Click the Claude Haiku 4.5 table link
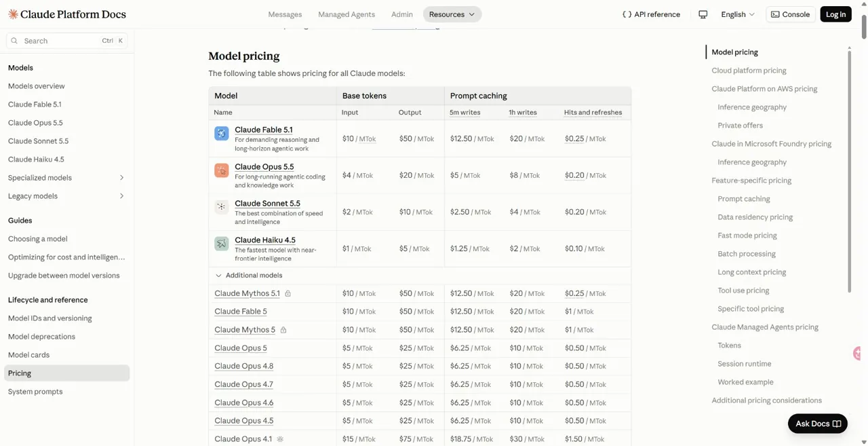The height and width of the screenshot is (446, 868). point(265,240)
